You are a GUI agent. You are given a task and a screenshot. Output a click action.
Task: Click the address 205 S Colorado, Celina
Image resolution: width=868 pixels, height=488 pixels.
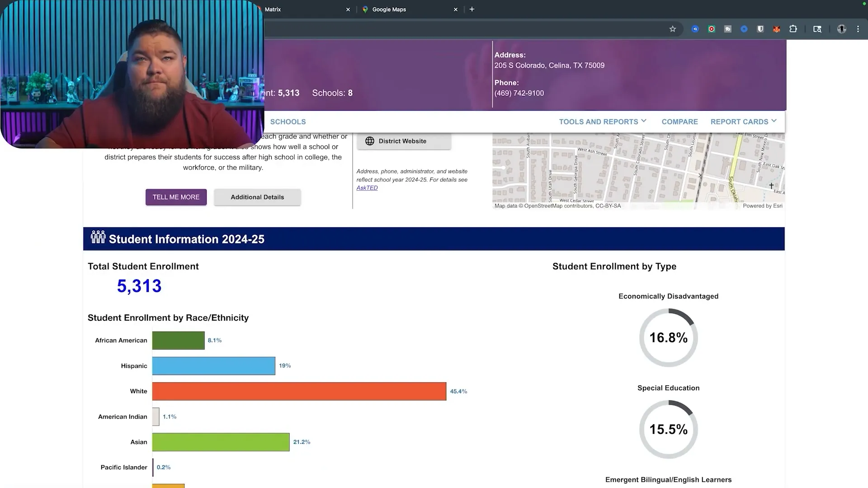pyautogui.click(x=549, y=66)
